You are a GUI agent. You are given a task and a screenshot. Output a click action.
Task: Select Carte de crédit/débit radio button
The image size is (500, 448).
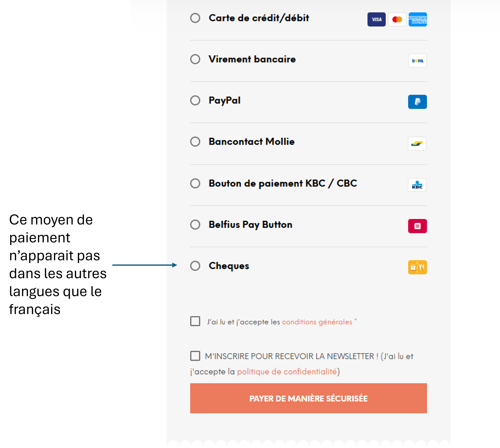(195, 18)
